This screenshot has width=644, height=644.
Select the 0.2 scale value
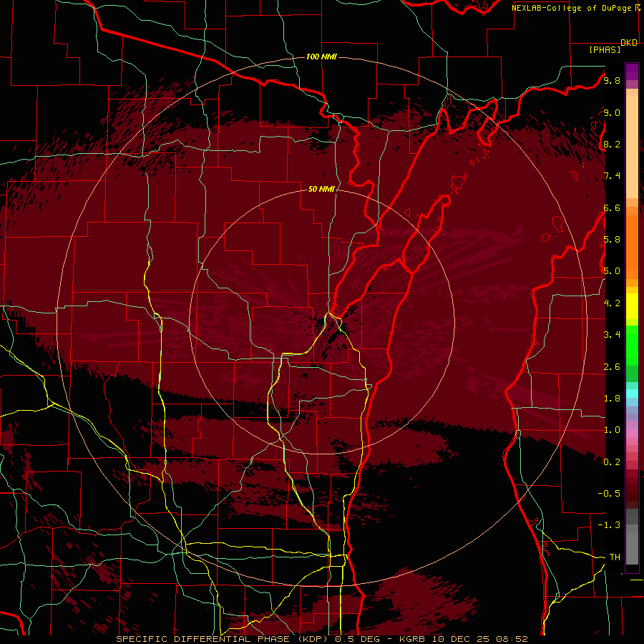(612, 462)
